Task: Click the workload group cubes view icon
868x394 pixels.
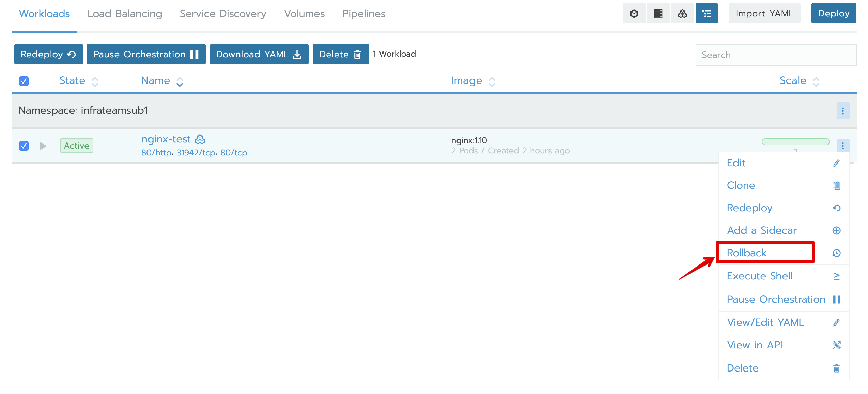Action: [x=682, y=14]
